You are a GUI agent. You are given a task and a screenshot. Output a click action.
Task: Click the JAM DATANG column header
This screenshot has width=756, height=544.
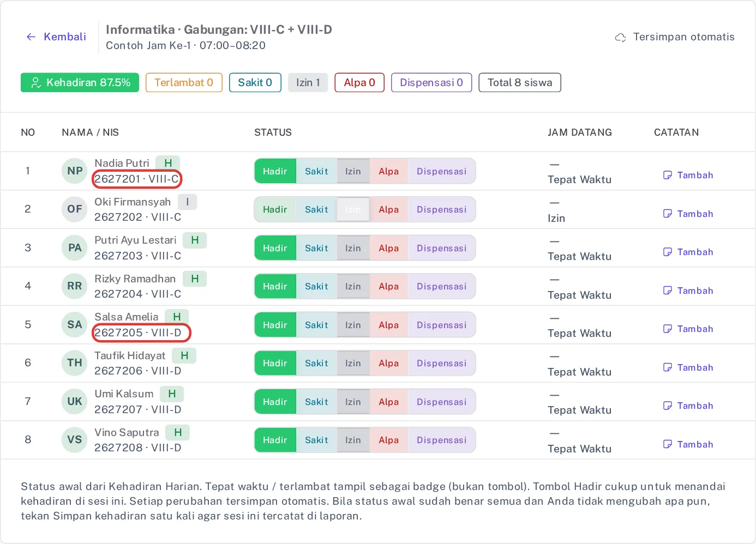click(580, 132)
